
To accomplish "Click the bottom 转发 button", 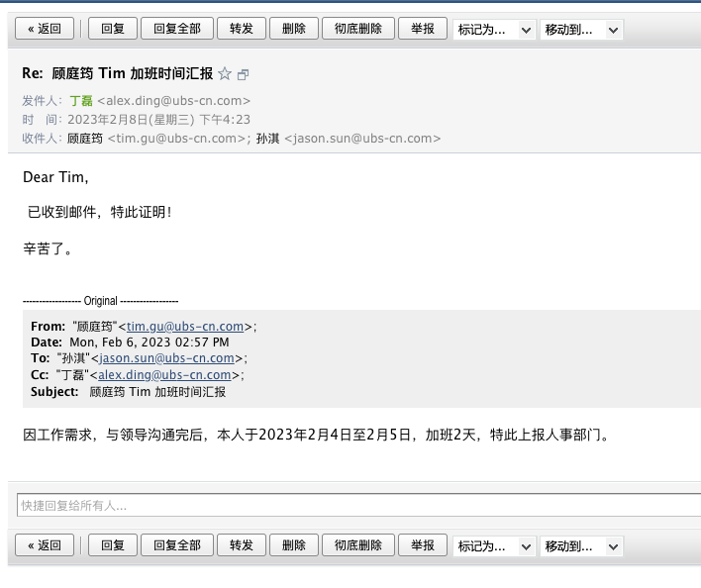I will [x=241, y=545].
